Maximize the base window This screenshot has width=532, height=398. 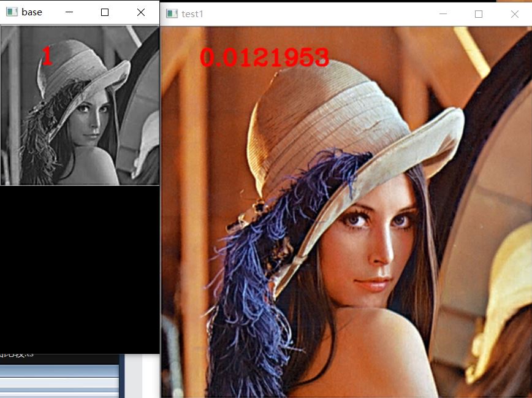pyautogui.click(x=105, y=12)
